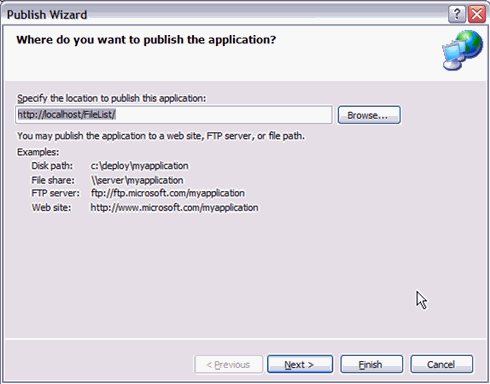
Task: Click the grayed-out Previous button
Action: 228,364
